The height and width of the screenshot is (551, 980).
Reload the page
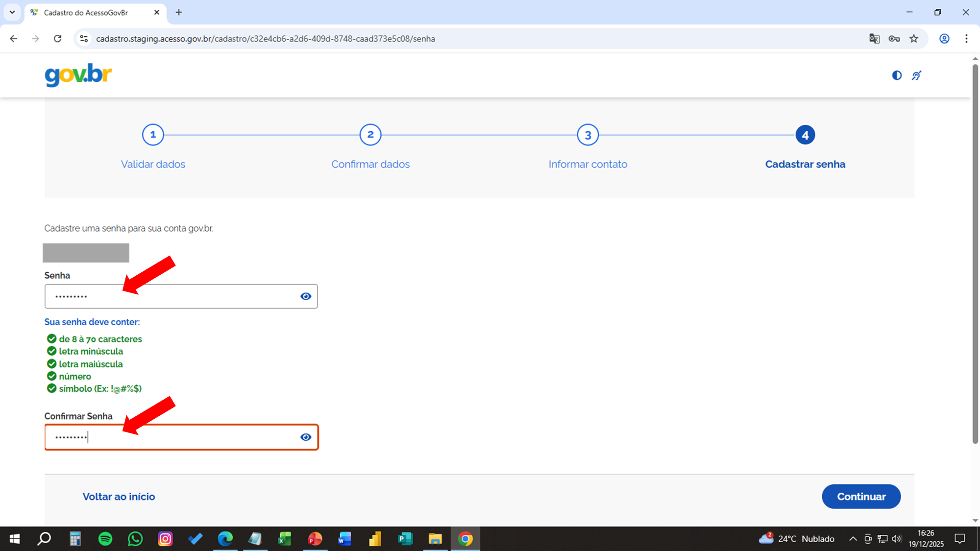pyautogui.click(x=57, y=39)
